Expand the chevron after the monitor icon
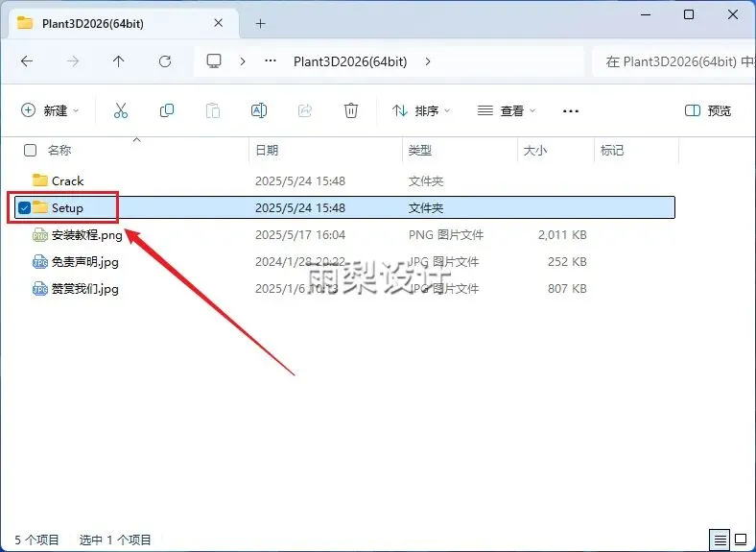 point(243,61)
